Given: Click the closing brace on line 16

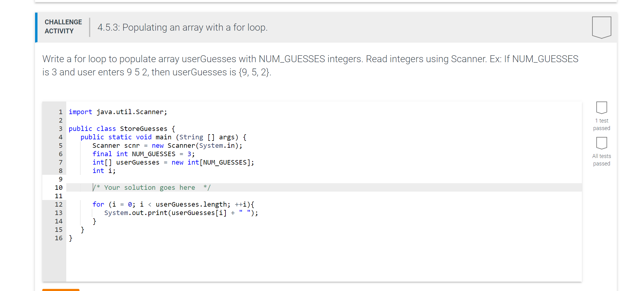Looking at the screenshot, I should [70, 238].
